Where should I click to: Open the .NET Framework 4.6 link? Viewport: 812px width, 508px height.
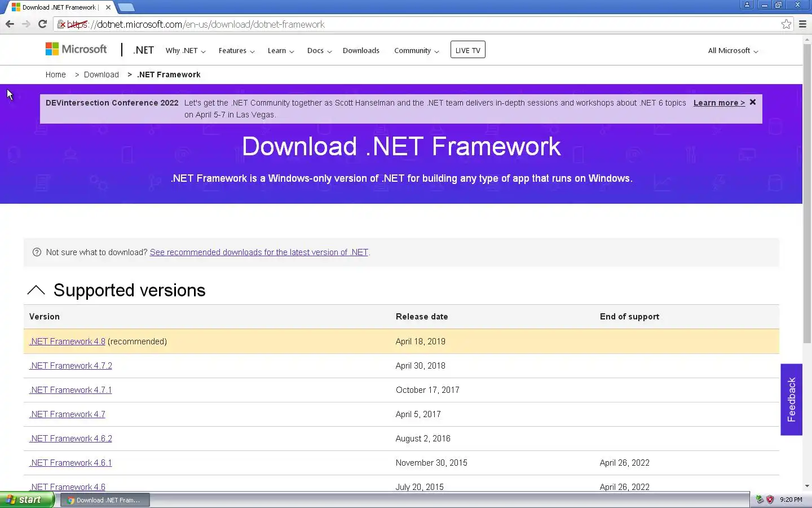coord(67,487)
